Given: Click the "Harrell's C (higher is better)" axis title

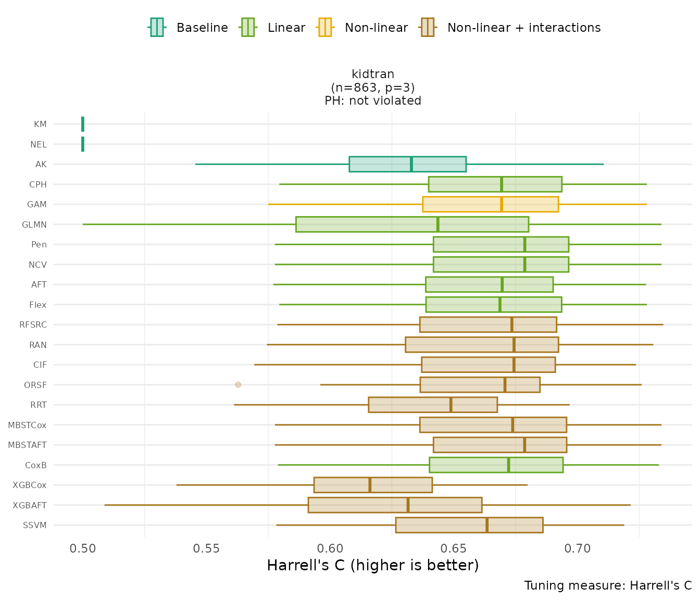Looking at the screenshot, I should [373, 566].
